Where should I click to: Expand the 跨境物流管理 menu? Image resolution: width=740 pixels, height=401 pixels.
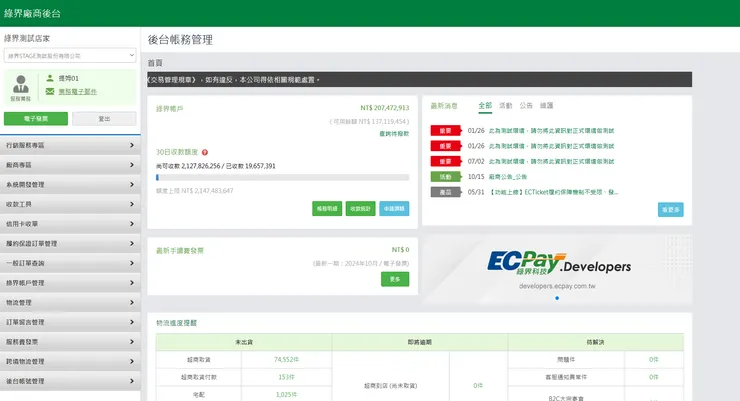tap(70, 361)
